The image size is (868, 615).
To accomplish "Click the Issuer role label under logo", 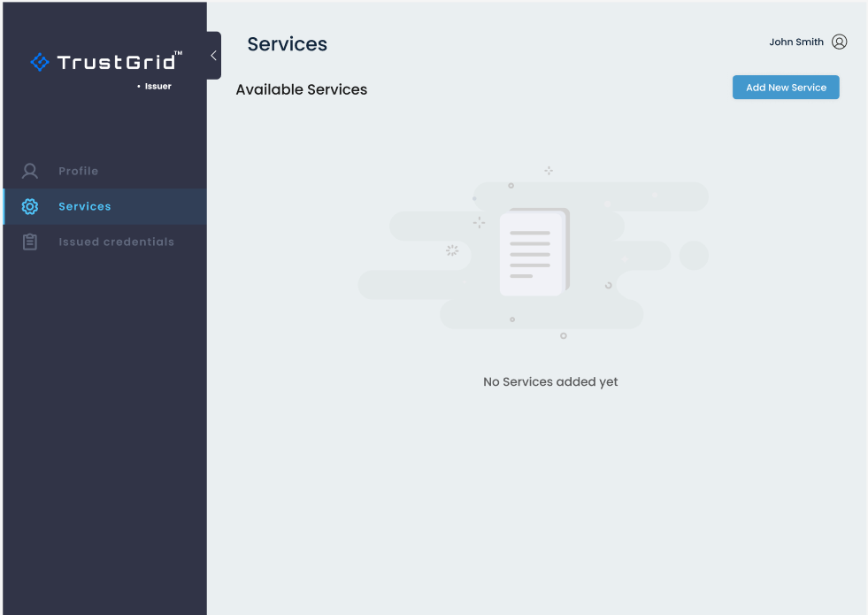I will point(157,87).
